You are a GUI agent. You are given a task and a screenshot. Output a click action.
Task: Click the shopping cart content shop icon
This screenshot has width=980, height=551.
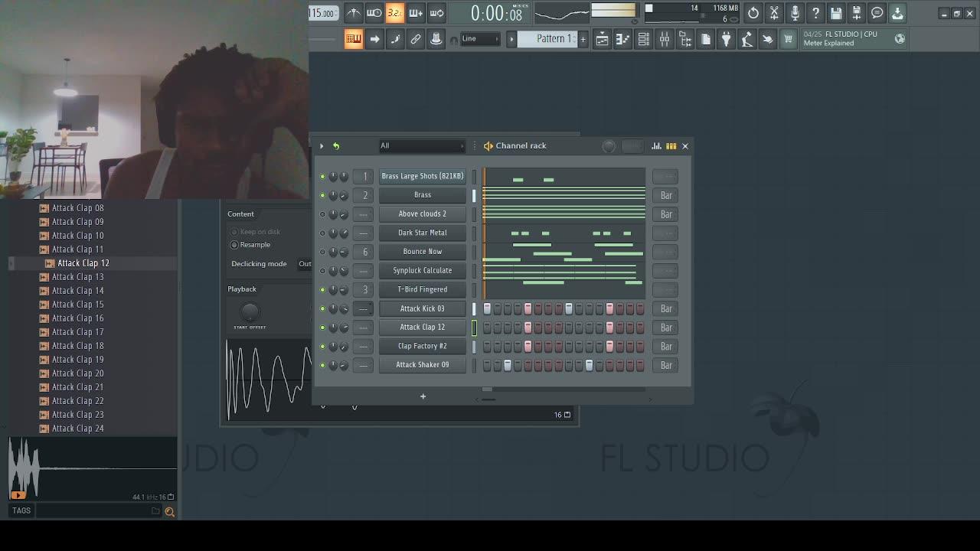click(x=788, y=39)
